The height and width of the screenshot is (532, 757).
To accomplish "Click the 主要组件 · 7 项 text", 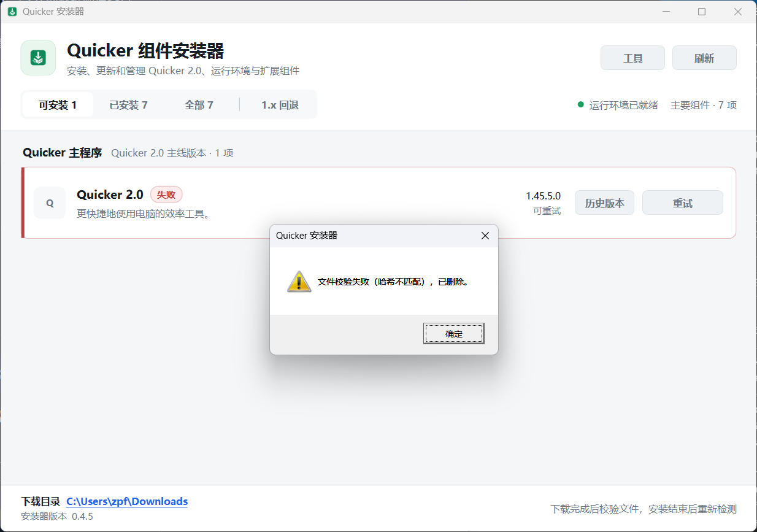I will 704,105.
